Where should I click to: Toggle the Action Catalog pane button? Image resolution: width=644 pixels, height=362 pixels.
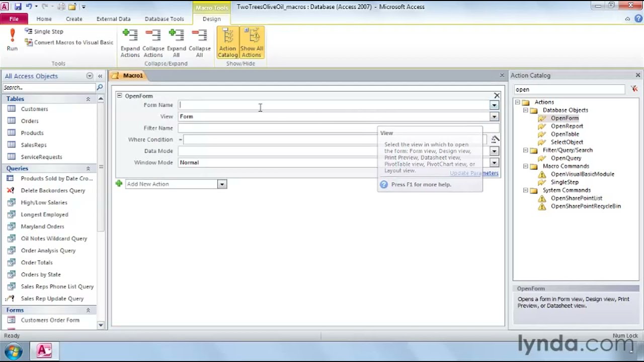click(x=227, y=43)
